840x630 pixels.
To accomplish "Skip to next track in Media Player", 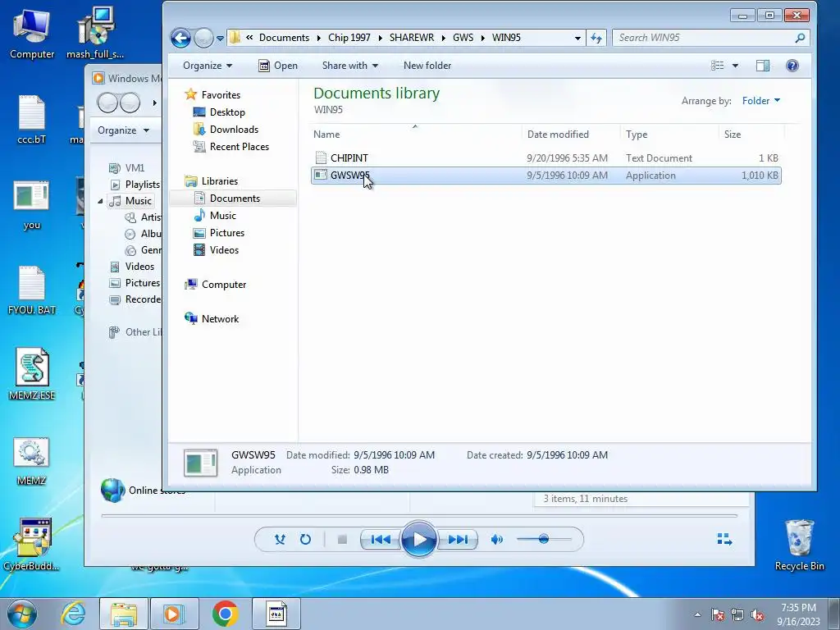I will click(458, 540).
